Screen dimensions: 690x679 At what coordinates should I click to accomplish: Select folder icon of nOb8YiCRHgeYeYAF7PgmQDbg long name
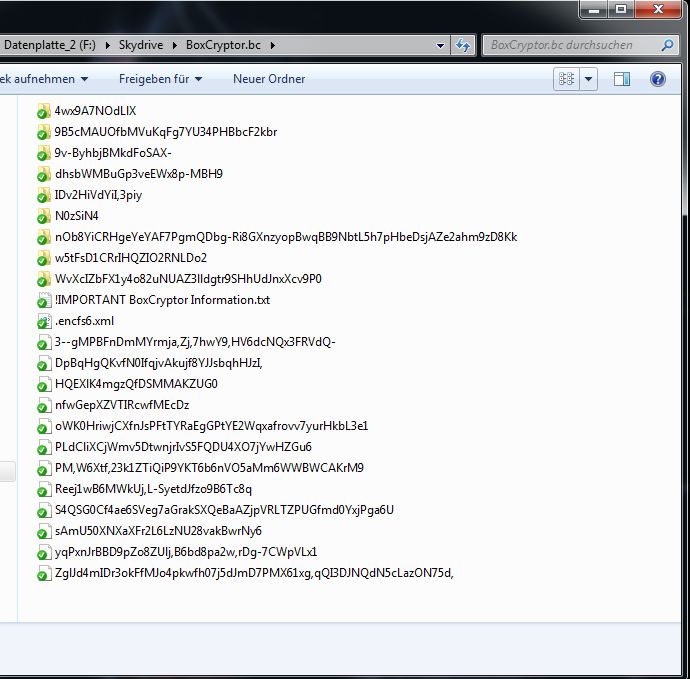click(x=43, y=238)
